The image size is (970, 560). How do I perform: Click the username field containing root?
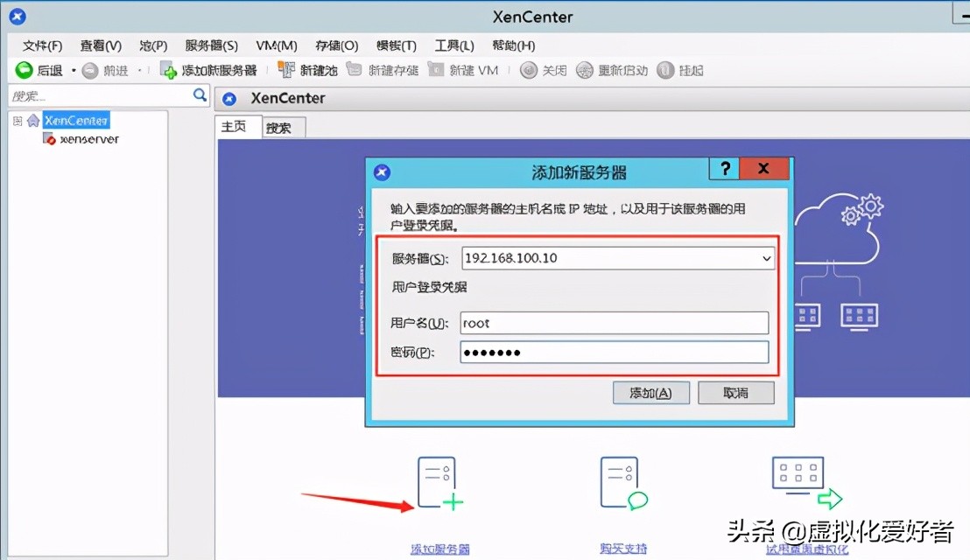(x=615, y=323)
